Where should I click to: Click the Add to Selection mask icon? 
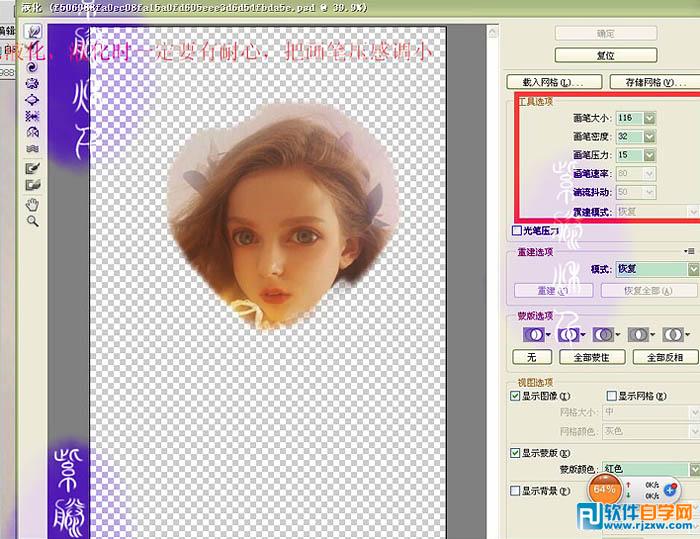tap(569, 334)
